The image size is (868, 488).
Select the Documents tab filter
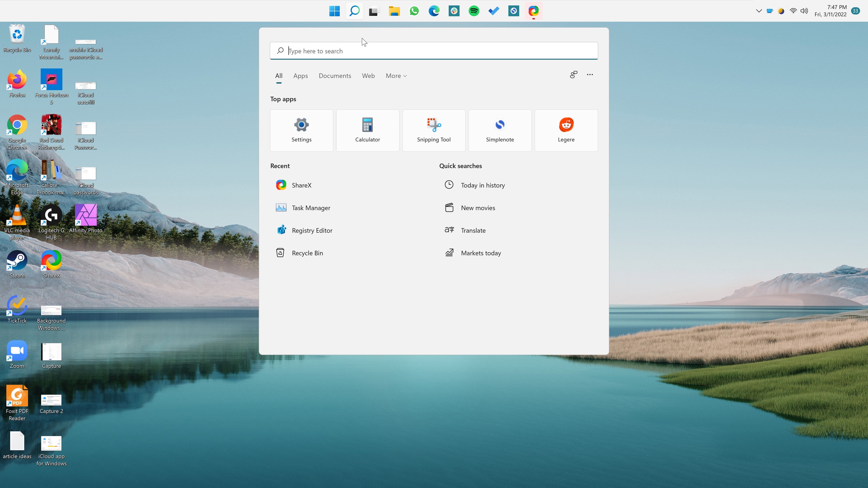[335, 75]
